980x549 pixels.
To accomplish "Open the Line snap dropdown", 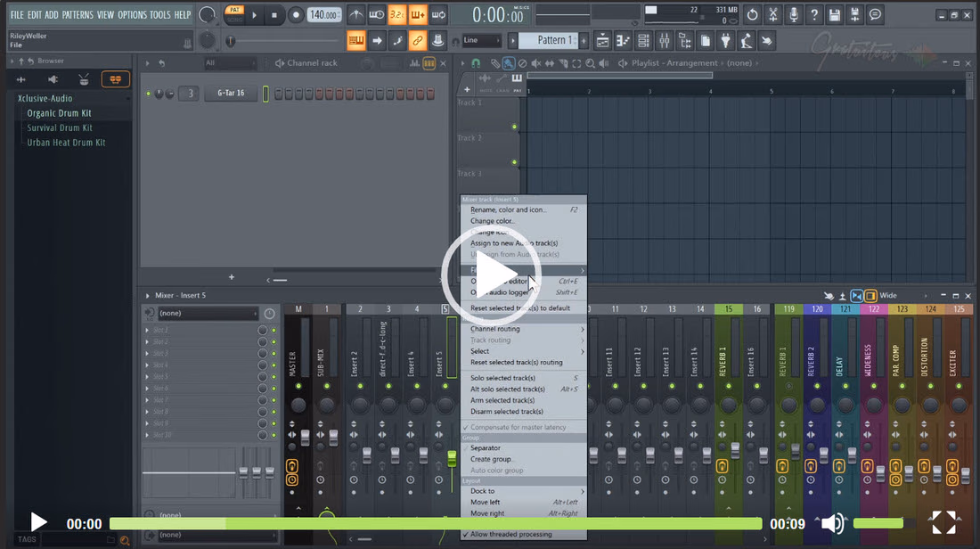I will pos(481,41).
